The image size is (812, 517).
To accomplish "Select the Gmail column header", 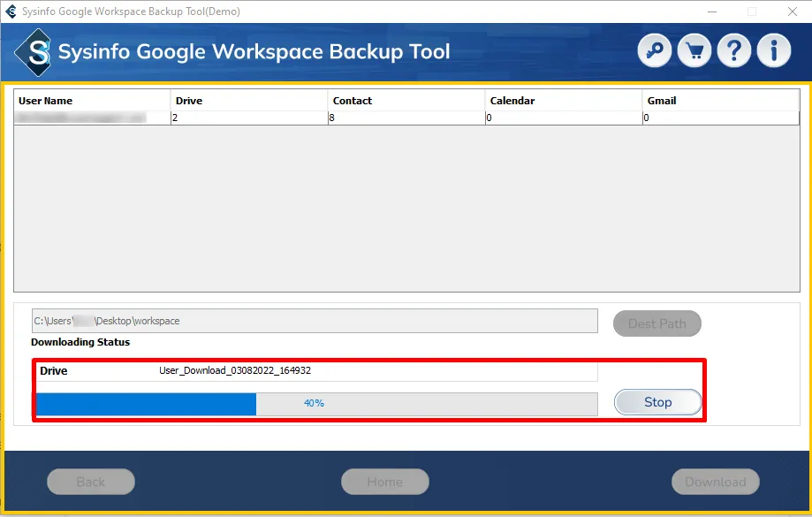I will 720,101.
